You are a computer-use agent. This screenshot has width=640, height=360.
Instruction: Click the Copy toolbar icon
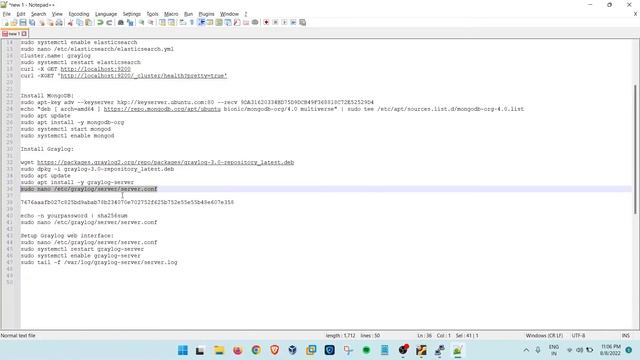tap(80, 22)
